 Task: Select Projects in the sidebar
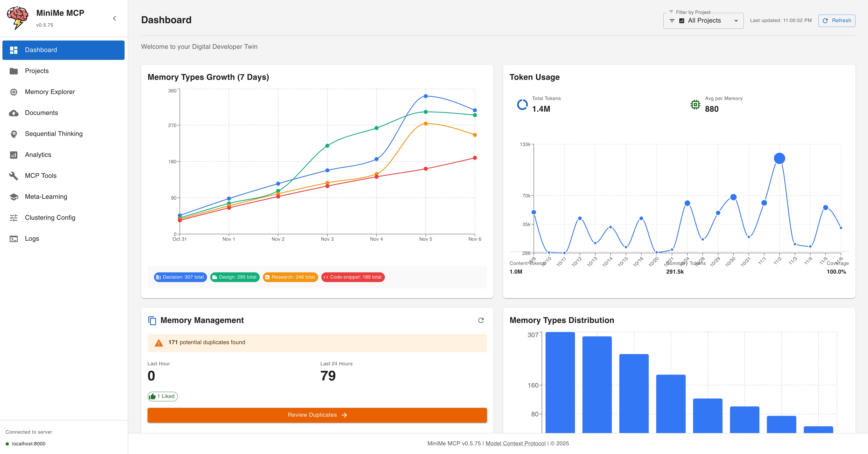click(x=37, y=71)
